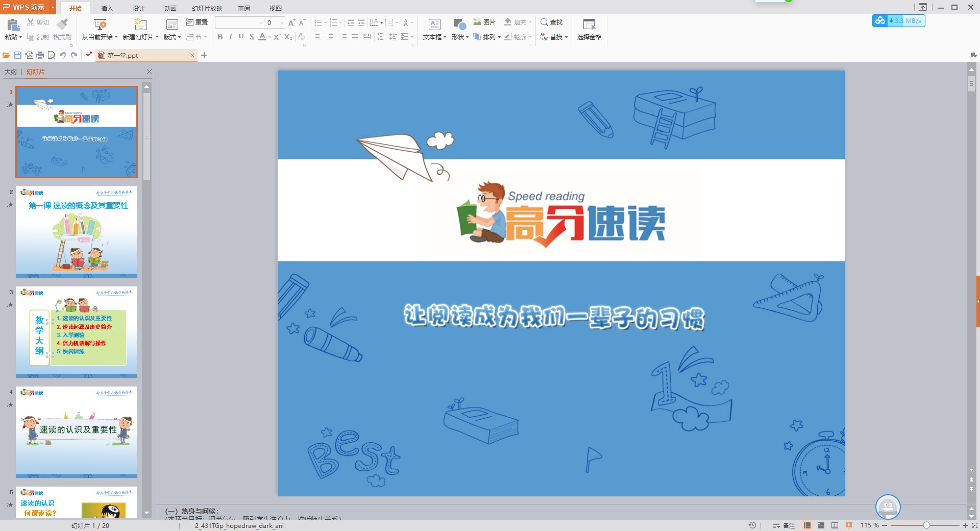Expand the Replace (替换) dropdown
Viewport: 980px width, 531px height.
point(566,37)
